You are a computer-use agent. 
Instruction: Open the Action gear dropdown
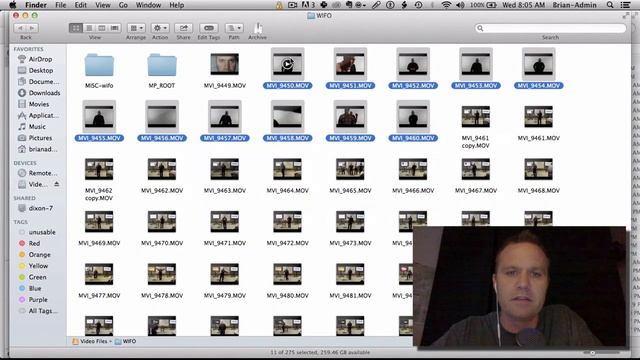[160, 28]
